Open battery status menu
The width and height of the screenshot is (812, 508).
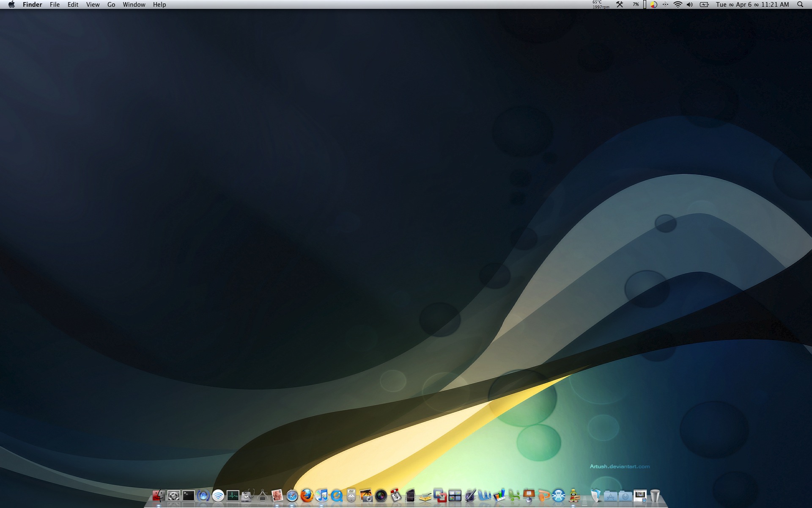(x=704, y=5)
